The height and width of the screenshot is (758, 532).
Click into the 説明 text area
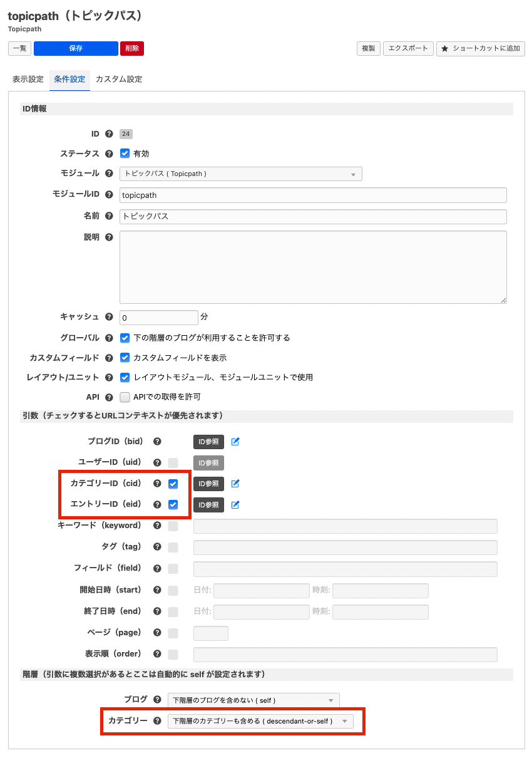point(313,267)
